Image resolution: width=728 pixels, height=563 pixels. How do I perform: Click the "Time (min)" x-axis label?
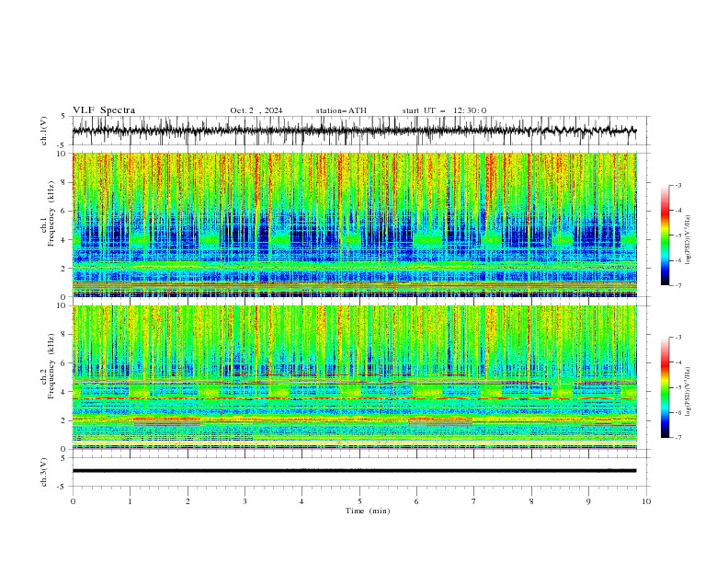(368, 511)
